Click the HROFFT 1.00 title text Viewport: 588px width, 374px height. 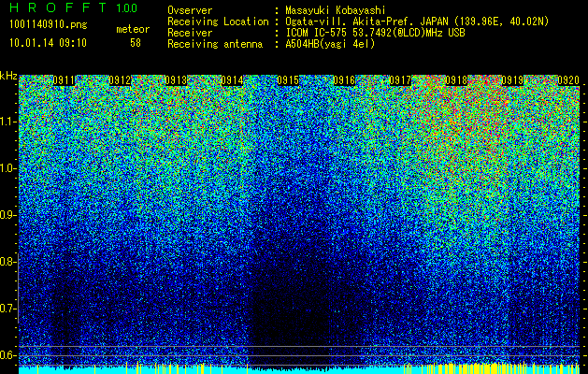point(74,7)
